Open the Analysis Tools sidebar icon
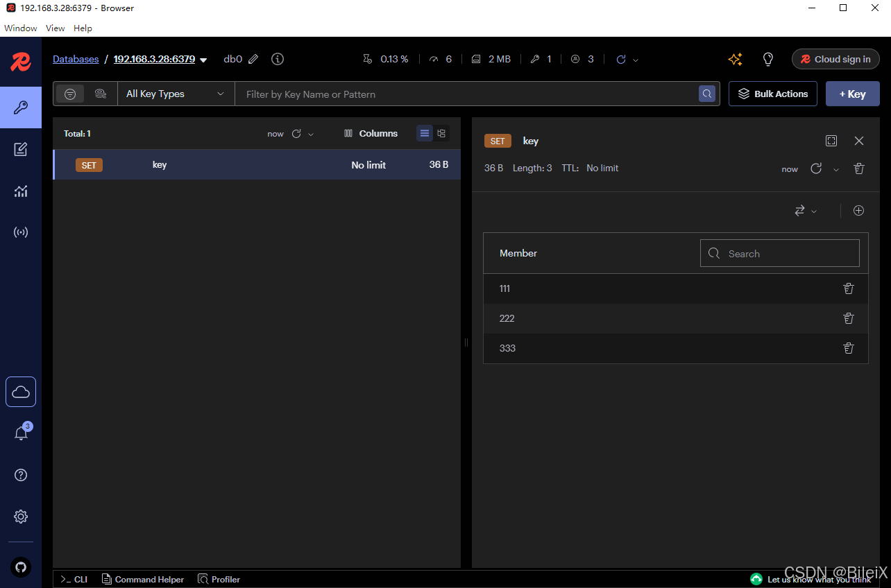Viewport: 891px width, 588px height. tap(20, 191)
